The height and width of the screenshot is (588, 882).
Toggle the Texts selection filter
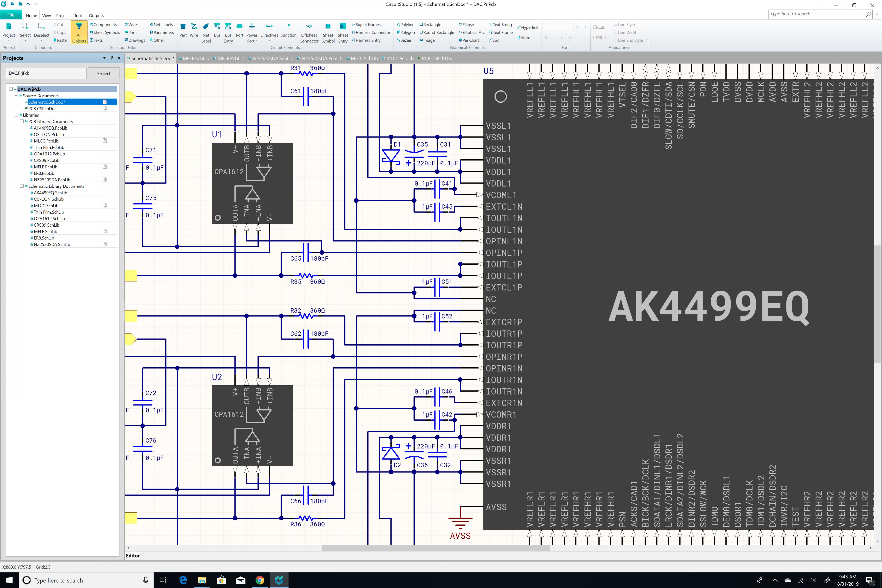tap(96, 40)
